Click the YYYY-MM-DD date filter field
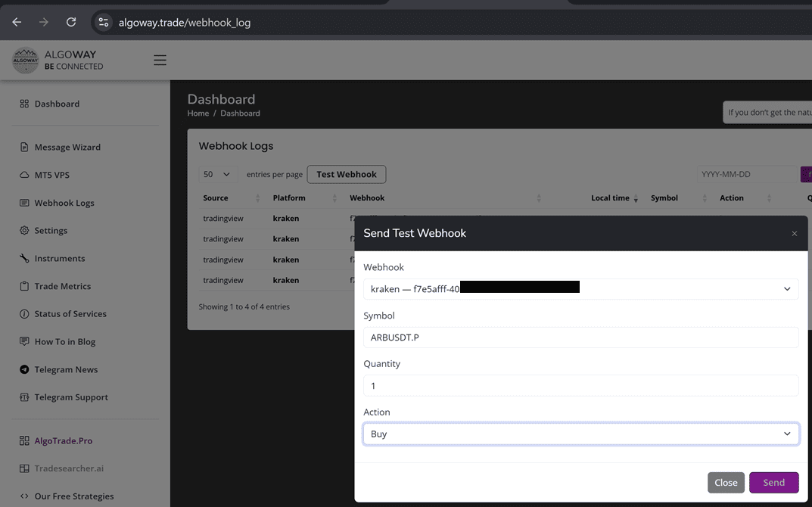This screenshot has width=812, height=507. (x=746, y=175)
